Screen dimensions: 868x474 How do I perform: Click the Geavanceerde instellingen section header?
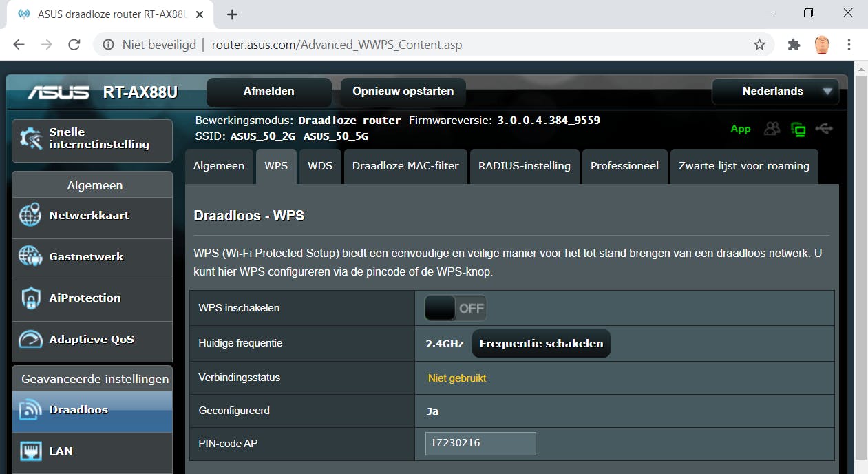point(94,379)
